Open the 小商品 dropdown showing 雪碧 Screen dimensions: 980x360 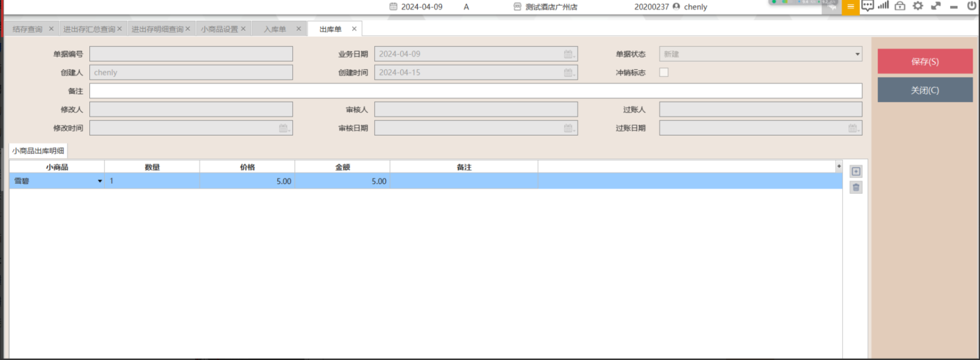(100, 181)
